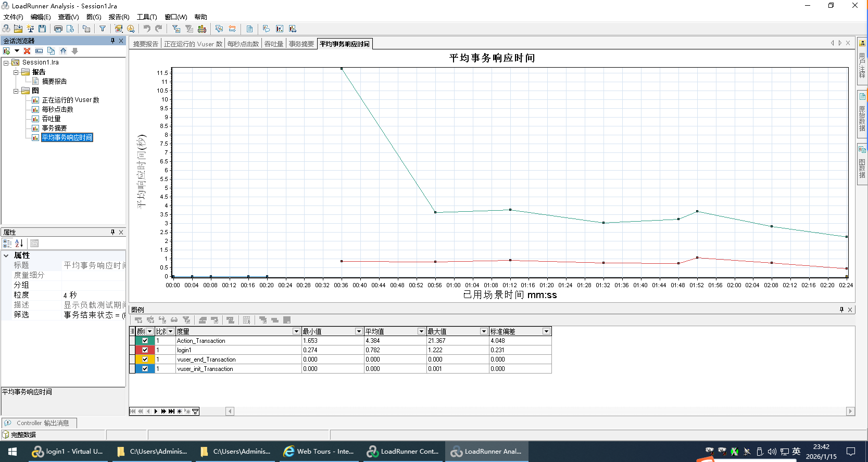Switch to Web Tours Internet Explorer in taskbar
The width and height of the screenshot is (868, 462).
click(x=319, y=452)
